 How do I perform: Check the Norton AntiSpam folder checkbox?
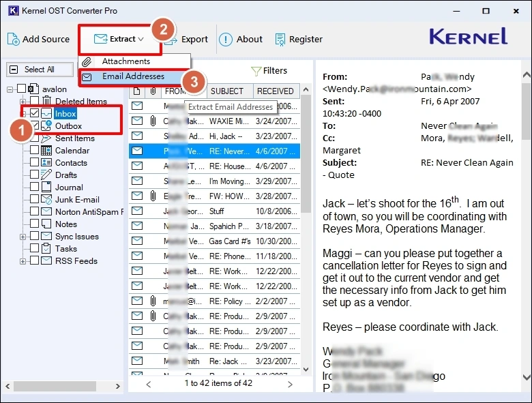[34, 211]
